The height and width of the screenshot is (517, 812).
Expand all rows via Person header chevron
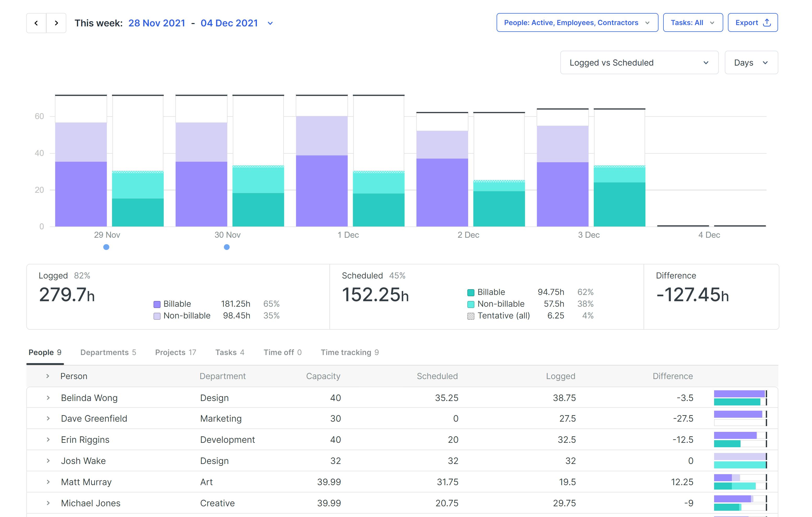pos(48,376)
